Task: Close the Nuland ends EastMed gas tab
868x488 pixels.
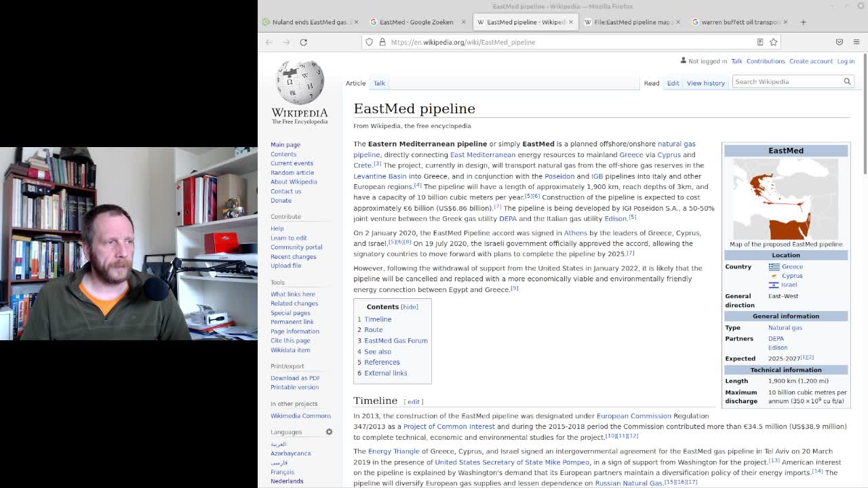Action: (356, 22)
